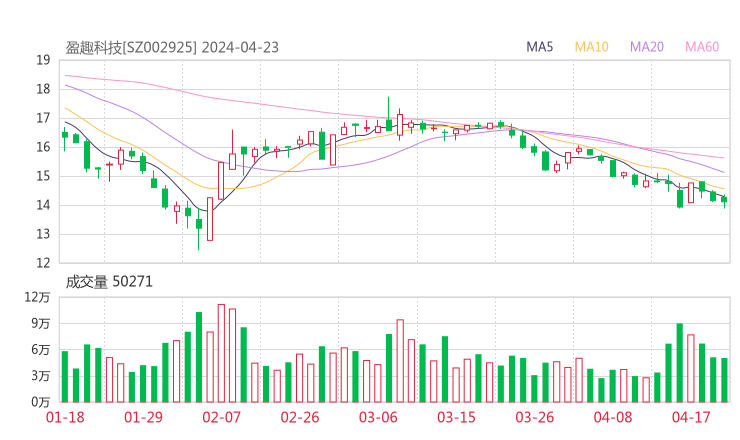Viewport: 740px width, 440px height.
Task: Select the last green candlestick on the chart
Action: point(724,200)
